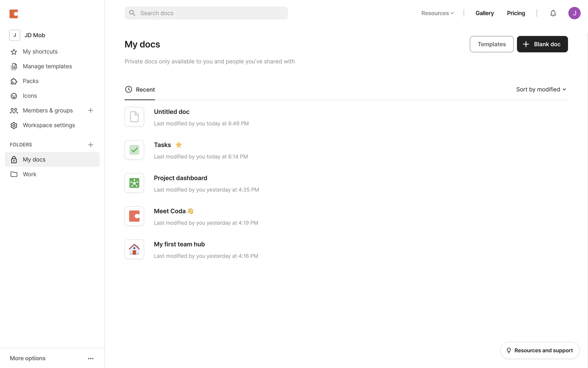The height and width of the screenshot is (368, 588).
Task: Open the Packs puzzle icon item
Action: click(14, 81)
